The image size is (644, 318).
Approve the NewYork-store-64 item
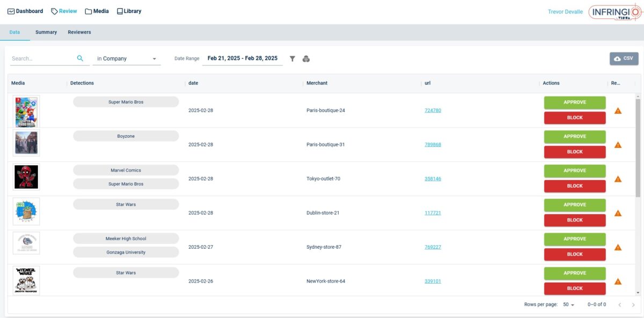[x=575, y=273]
